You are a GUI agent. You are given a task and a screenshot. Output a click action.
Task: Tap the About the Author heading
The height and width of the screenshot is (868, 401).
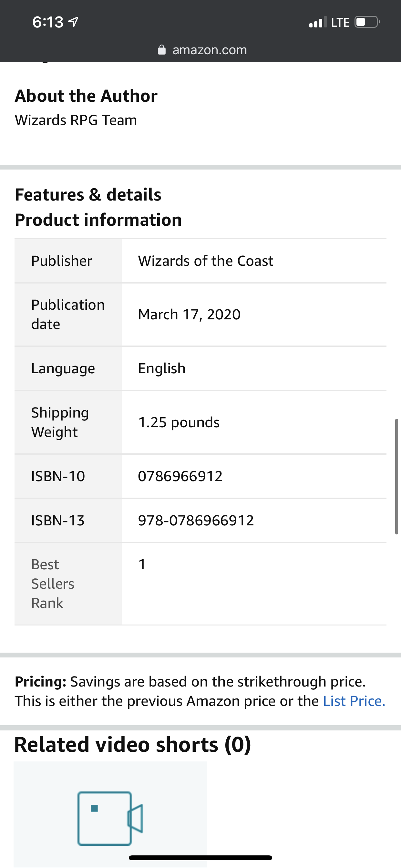[86, 96]
